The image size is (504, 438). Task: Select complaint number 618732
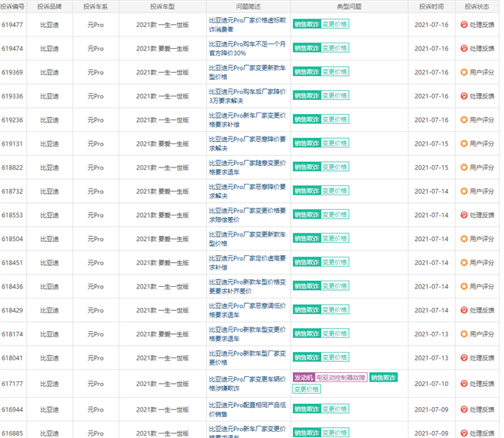[x=12, y=191]
